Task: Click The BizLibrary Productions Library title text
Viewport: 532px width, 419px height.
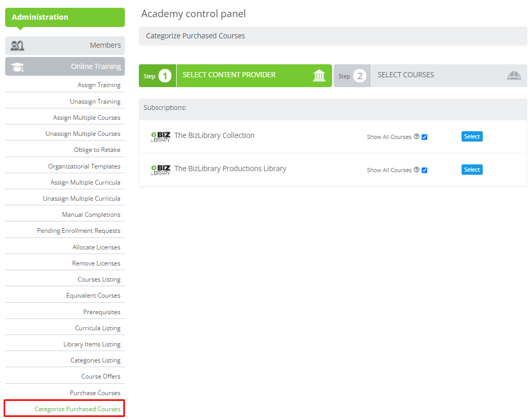Action: coord(230,169)
